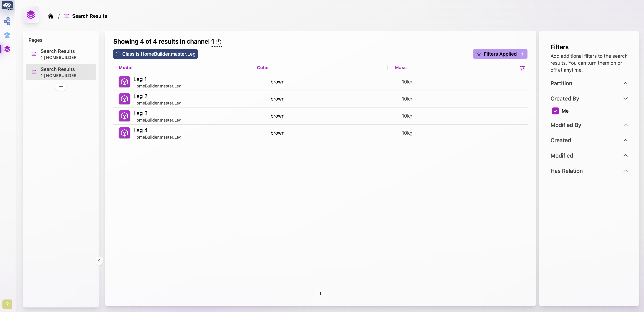
Task: Open column settings sliders icon
Action: [523, 68]
